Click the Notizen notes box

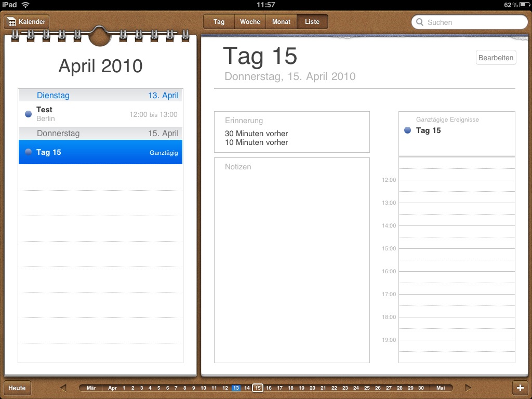[291, 260]
